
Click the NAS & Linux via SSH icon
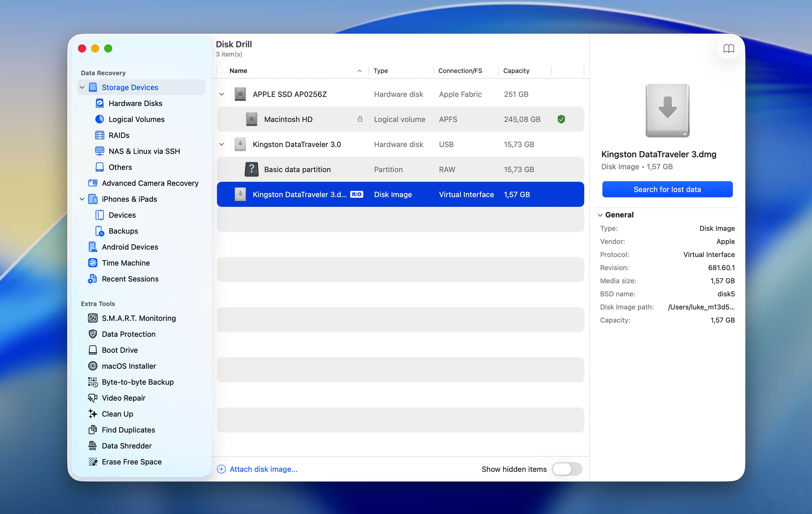pos(99,151)
